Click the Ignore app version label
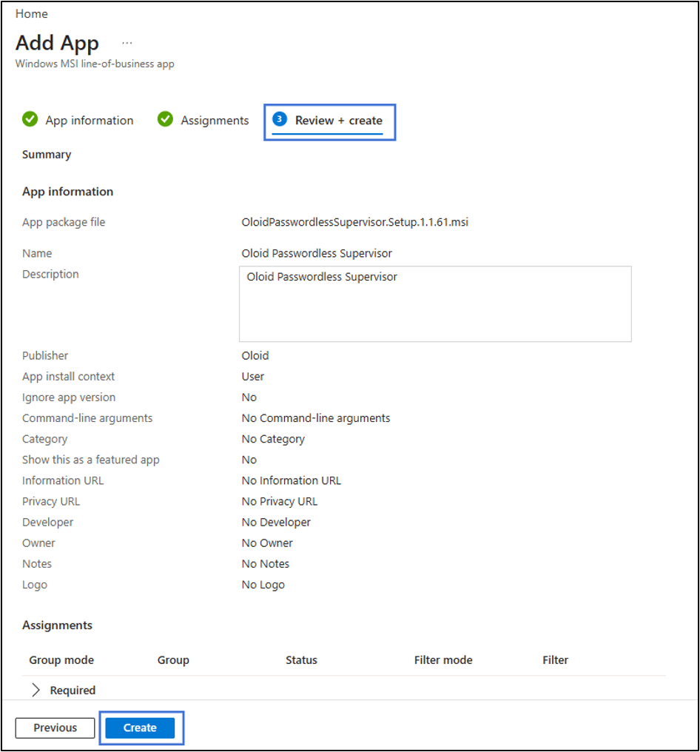 pyautogui.click(x=69, y=397)
